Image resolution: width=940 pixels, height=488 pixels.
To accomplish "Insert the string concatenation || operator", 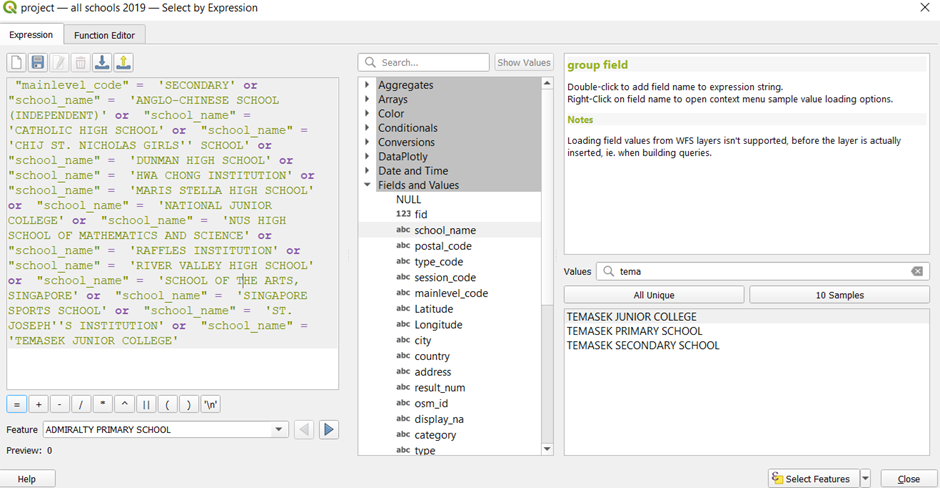I will point(146,404).
